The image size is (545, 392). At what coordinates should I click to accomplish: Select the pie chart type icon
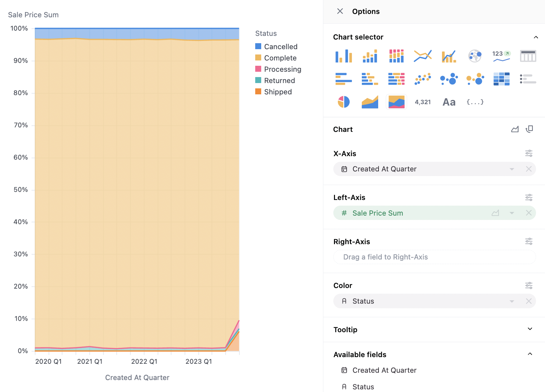pyautogui.click(x=344, y=102)
